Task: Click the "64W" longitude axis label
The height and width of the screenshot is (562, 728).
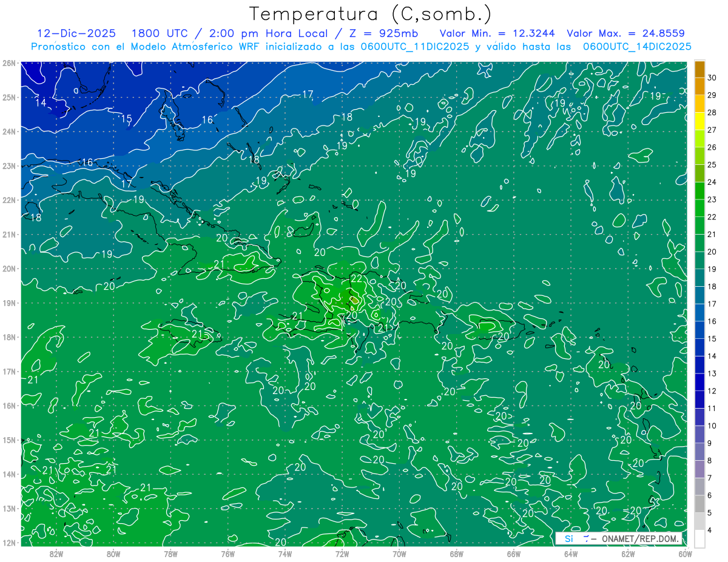Action: (x=571, y=554)
